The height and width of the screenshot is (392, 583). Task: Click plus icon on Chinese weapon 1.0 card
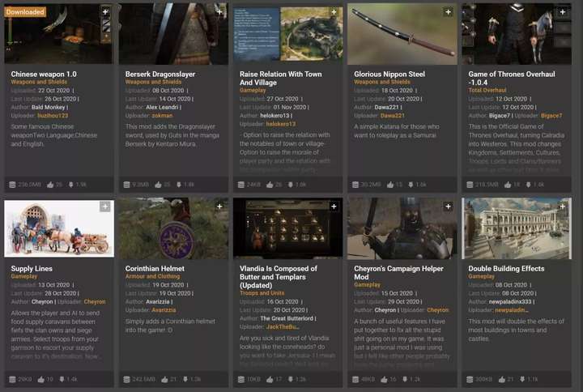(105, 12)
